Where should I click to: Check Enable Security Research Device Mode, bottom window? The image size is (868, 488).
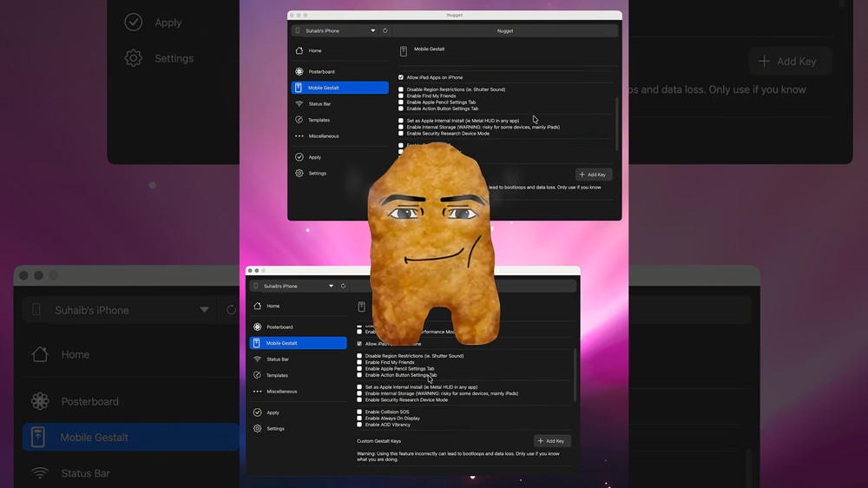[x=359, y=399]
